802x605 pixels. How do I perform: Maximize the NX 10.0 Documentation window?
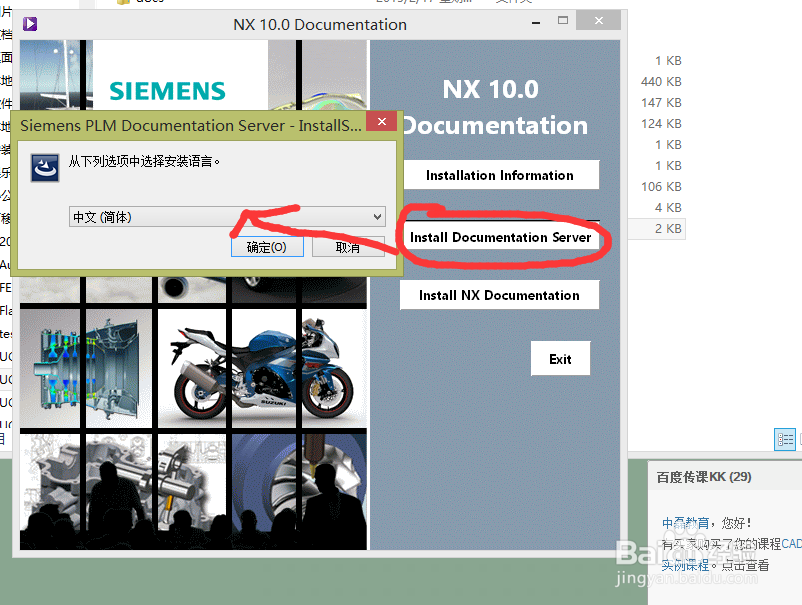(x=563, y=21)
